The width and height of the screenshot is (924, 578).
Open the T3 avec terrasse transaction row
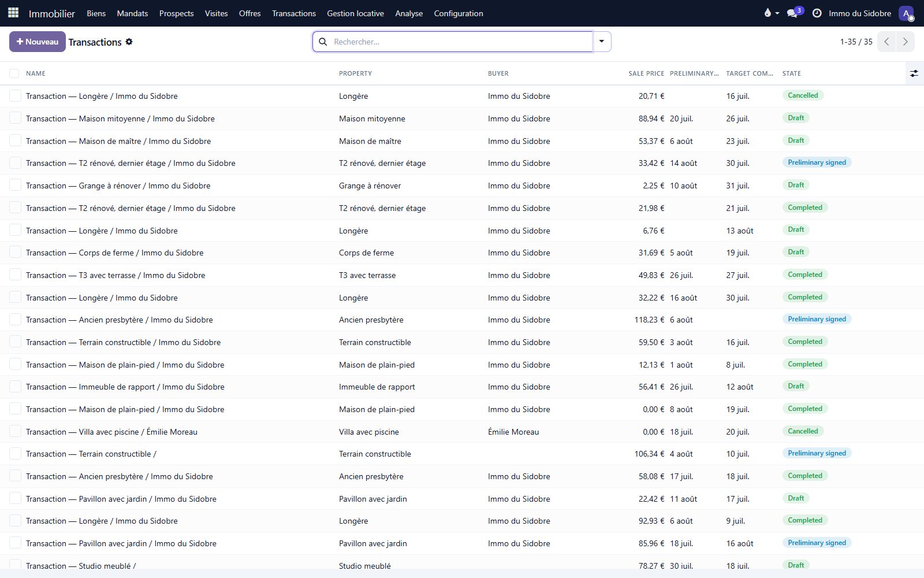(462, 275)
